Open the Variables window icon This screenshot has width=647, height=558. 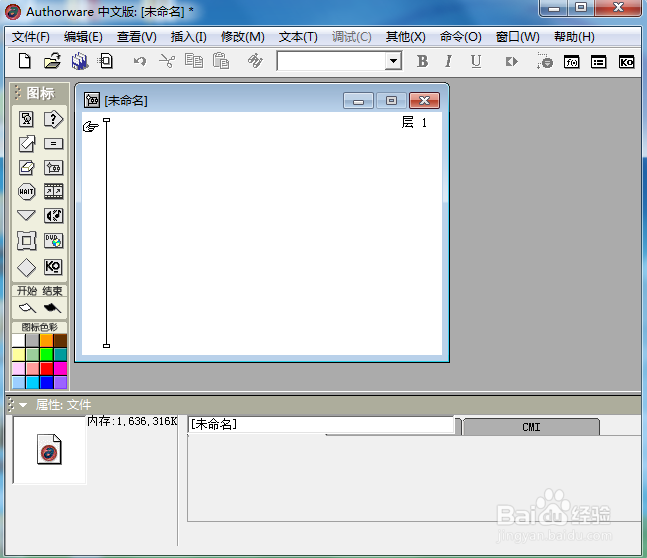(598, 62)
